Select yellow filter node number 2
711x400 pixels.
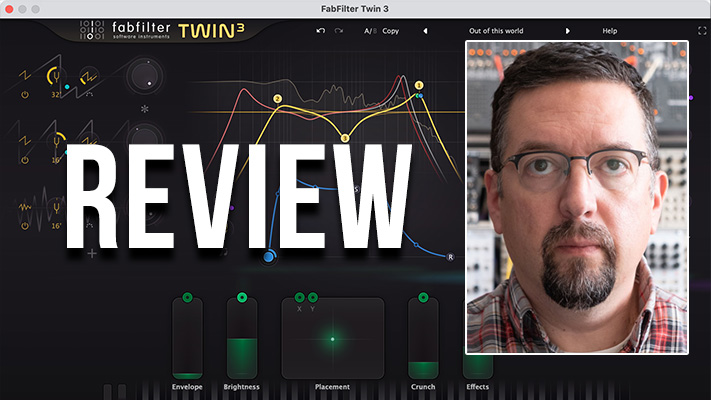click(x=277, y=99)
